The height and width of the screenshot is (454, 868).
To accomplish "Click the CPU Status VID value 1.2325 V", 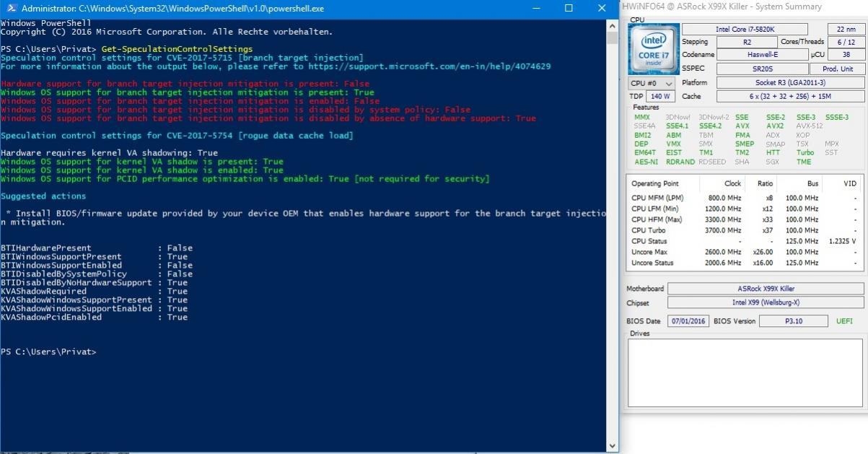I will [x=842, y=241].
